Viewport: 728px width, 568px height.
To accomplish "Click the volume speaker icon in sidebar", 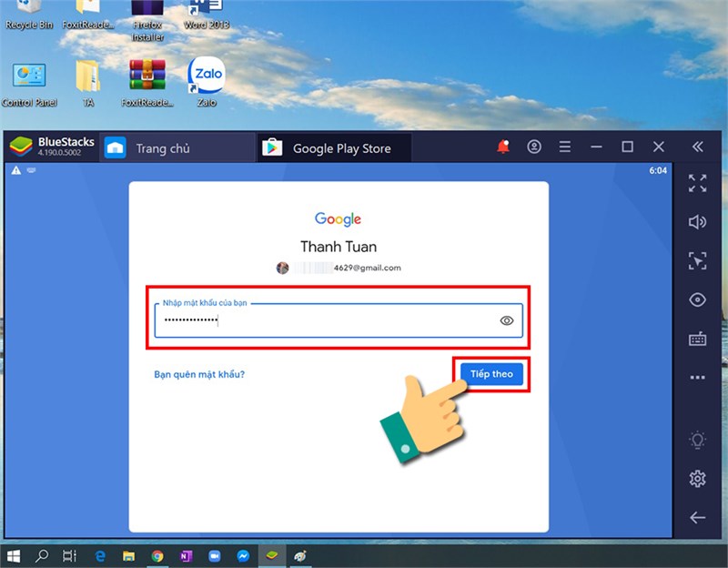I will point(697,222).
